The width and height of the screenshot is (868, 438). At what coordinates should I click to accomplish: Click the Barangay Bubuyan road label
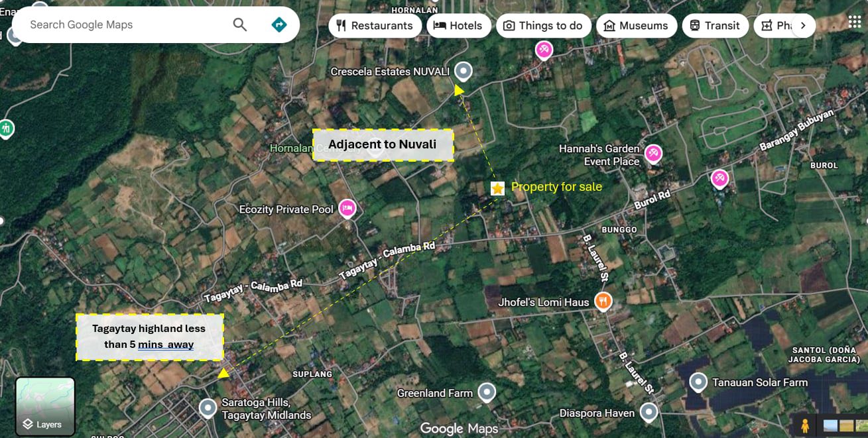tap(796, 130)
